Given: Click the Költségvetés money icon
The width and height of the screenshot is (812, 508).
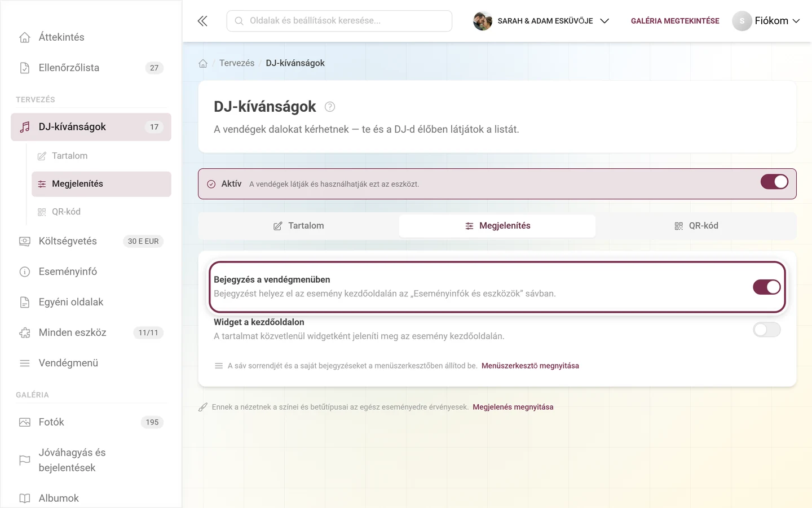Looking at the screenshot, I should coord(25,241).
